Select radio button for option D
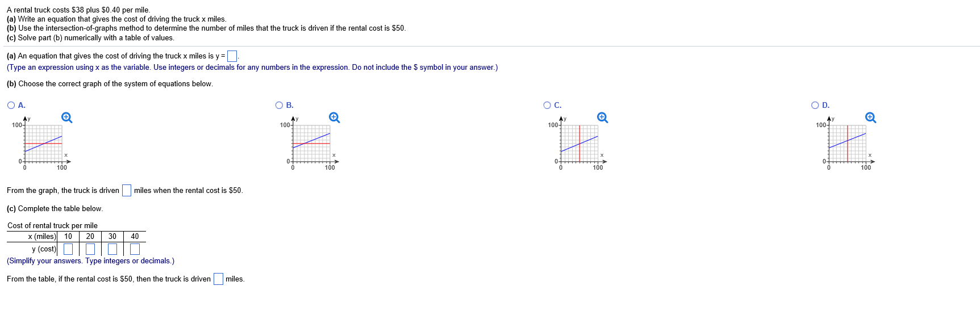 [815, 105]
